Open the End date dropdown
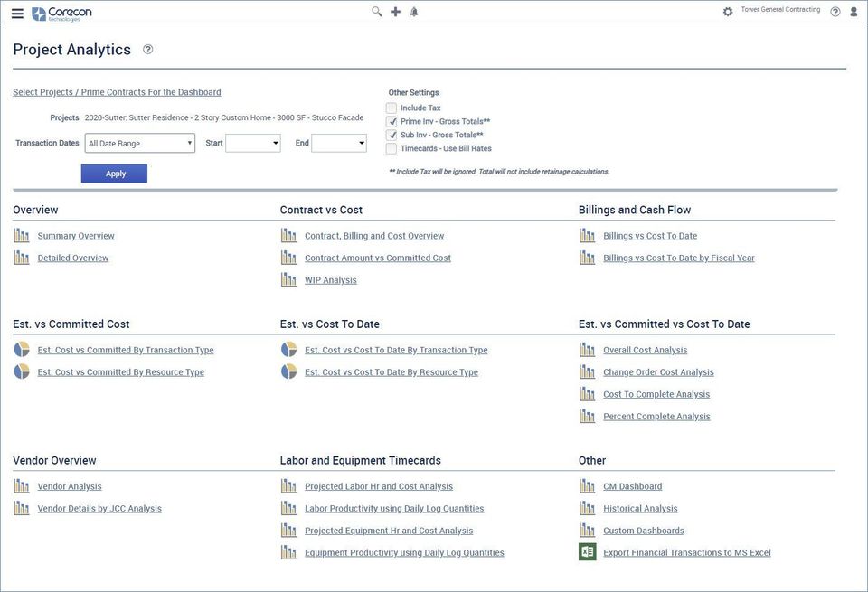 coord(339,144)
